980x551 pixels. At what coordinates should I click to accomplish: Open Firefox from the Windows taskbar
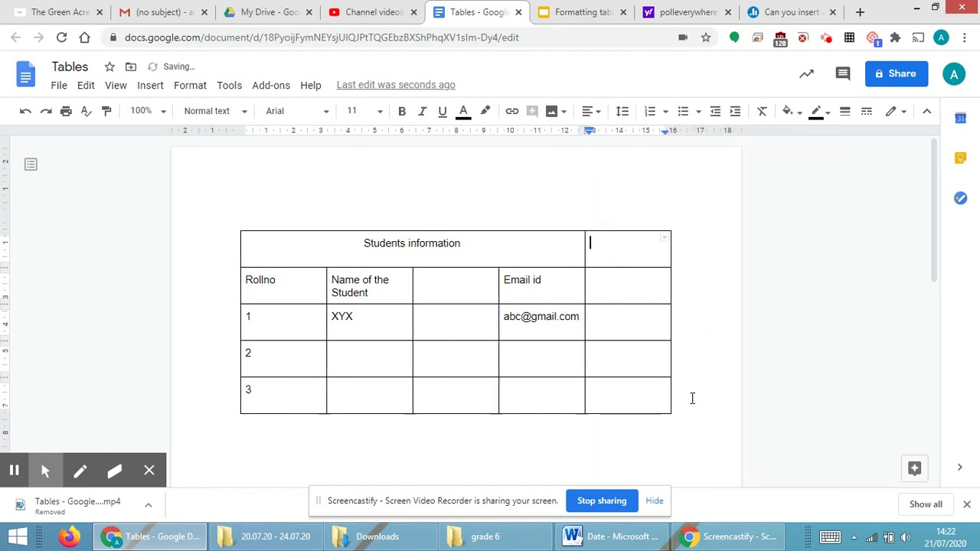(x=70, y=536)
